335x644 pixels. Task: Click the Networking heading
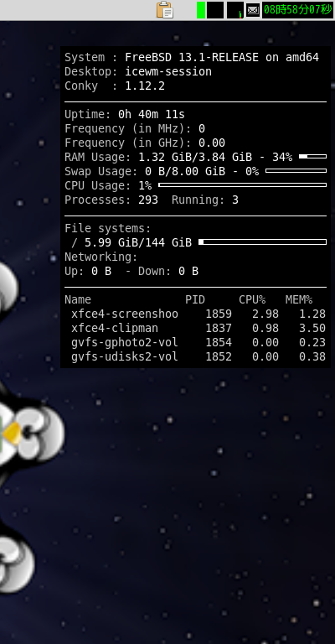coord(100,257)
